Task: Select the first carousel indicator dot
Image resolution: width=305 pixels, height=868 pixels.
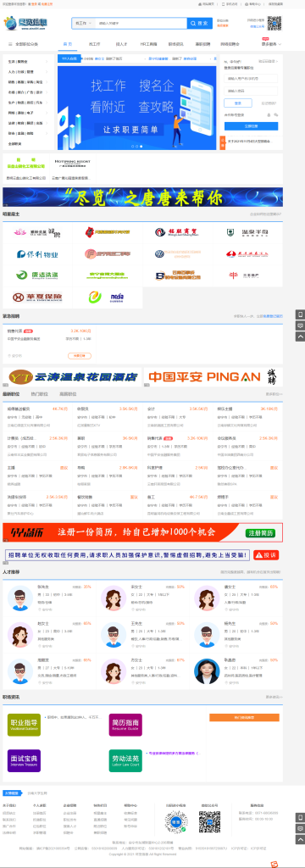Action: click(132, 146)
